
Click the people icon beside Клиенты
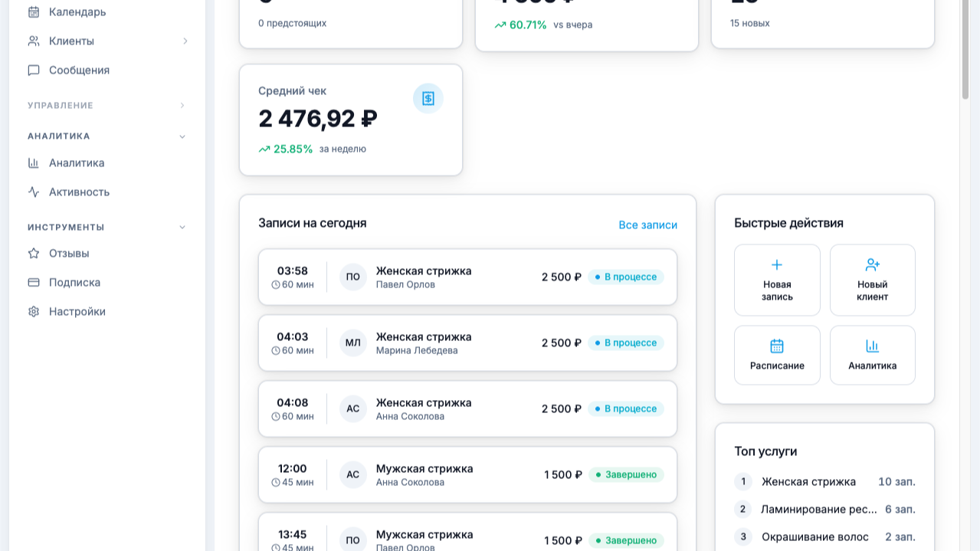coord(34,41)
